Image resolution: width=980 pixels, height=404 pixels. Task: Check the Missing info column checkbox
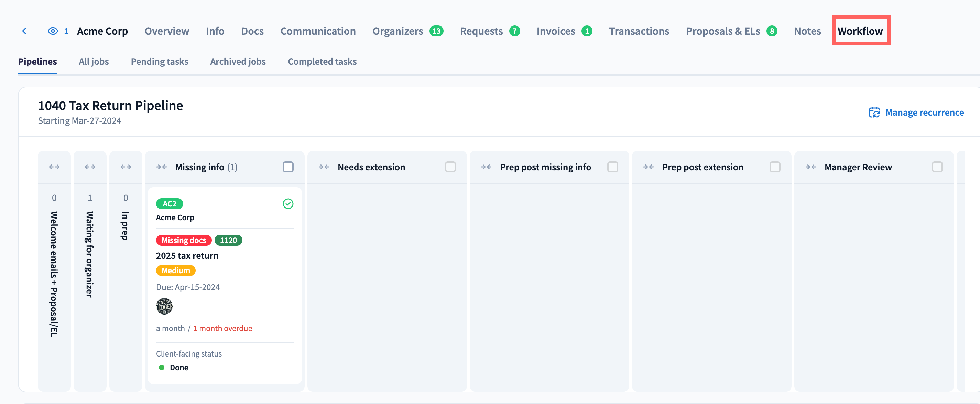tap(288, 167)
